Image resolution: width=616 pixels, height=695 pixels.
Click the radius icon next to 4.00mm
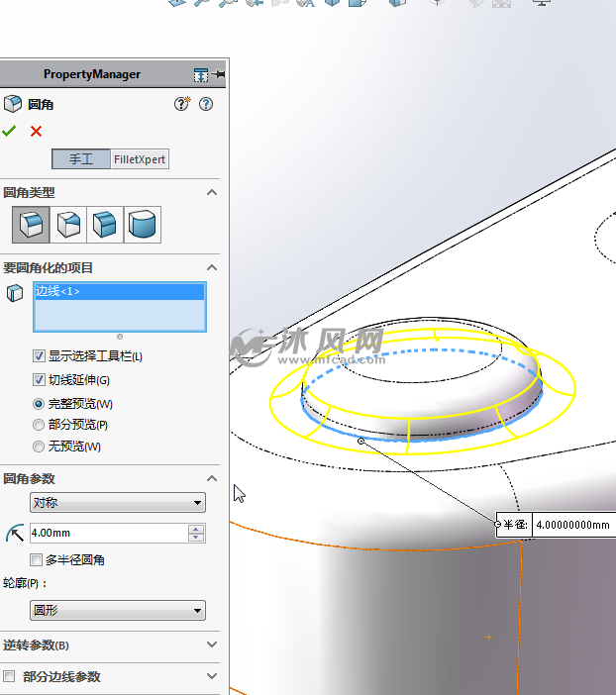click(x=15, y=534)
